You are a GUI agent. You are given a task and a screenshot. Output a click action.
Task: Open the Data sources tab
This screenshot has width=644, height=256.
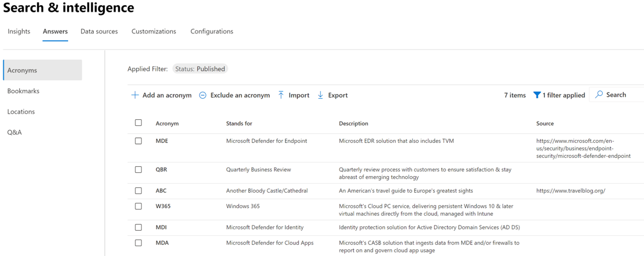pos(99,31)
